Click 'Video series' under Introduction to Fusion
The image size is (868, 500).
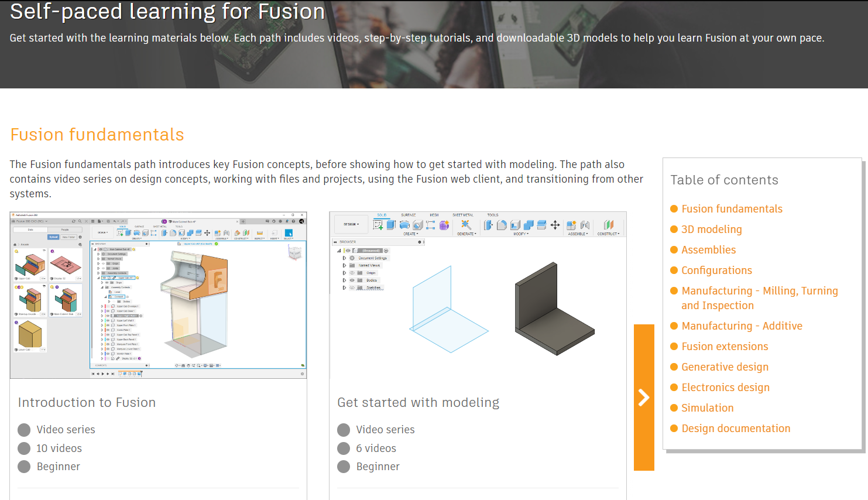(x=66, y=430)
